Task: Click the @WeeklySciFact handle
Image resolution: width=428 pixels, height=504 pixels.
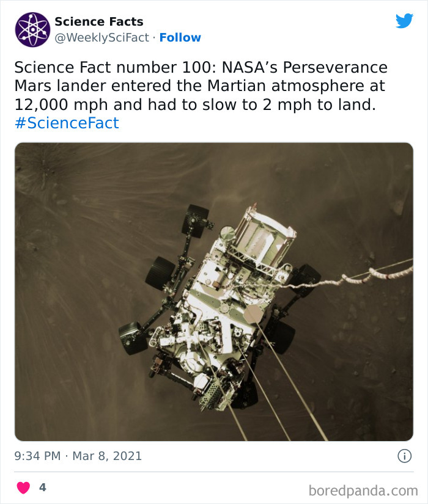Action: point(100,38)
